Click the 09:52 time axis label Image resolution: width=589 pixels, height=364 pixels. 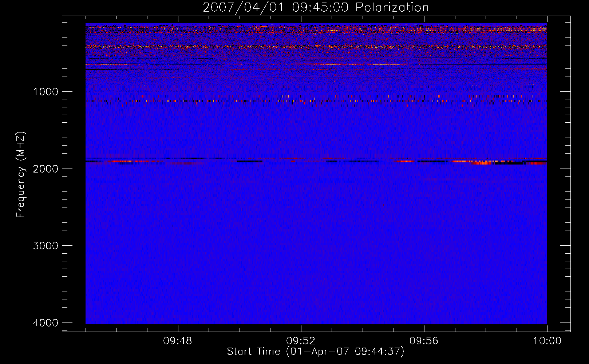click(x=301, y=341)
